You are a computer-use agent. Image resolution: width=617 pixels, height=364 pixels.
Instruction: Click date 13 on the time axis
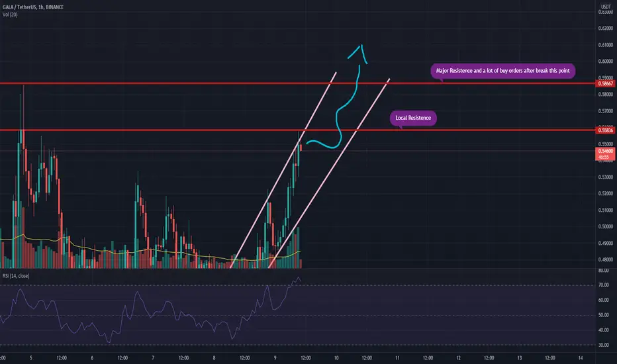pos(520,358)
